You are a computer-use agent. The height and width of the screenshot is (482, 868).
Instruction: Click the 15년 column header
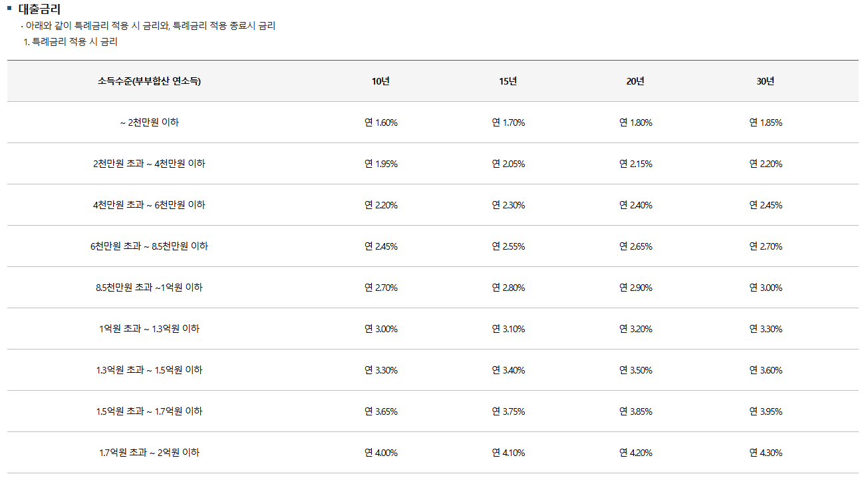tap(508, 81)
